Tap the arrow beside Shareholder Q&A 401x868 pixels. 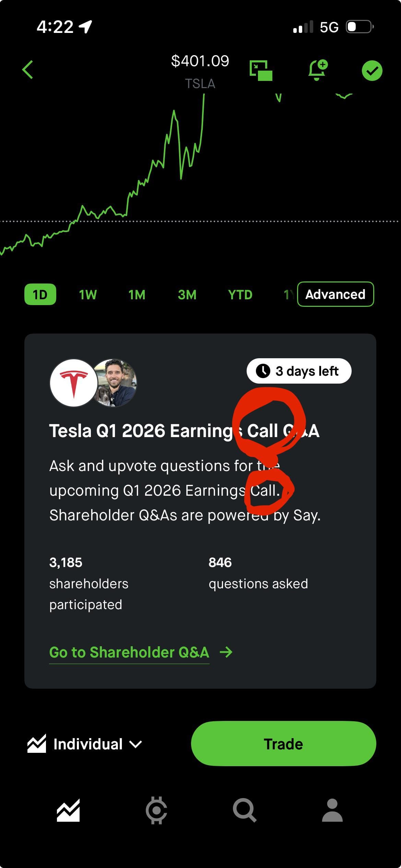click(x=226, y=652)
